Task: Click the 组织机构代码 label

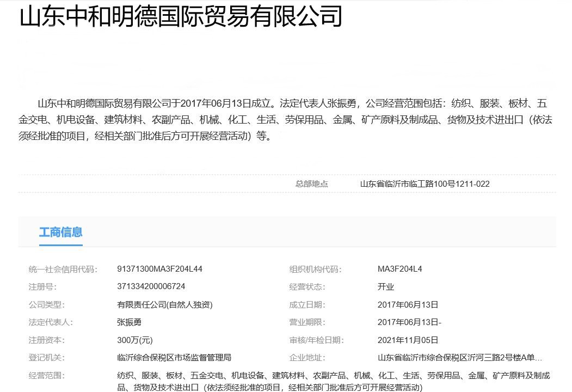Action: point(315,269)
